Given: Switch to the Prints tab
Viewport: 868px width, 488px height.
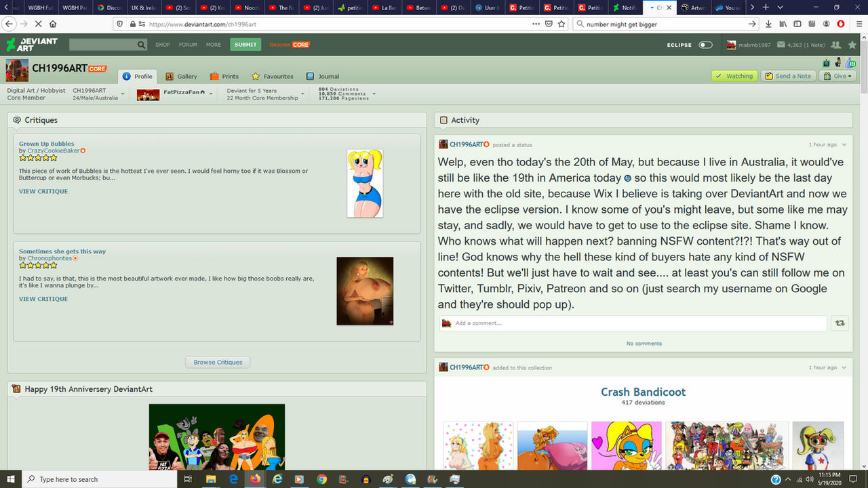Looking at the screenshot, I should 224,77.
